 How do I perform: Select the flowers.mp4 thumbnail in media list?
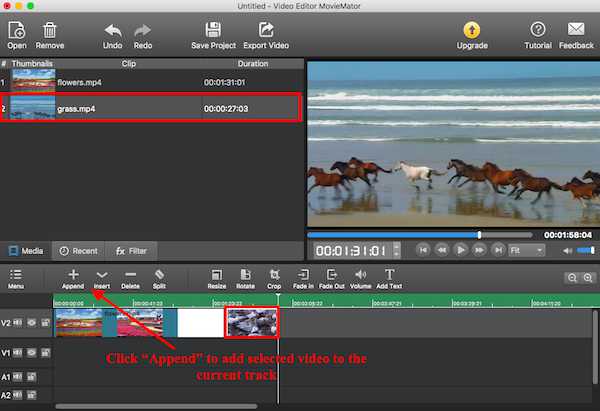pyautogui.click(x=33, y=80)
